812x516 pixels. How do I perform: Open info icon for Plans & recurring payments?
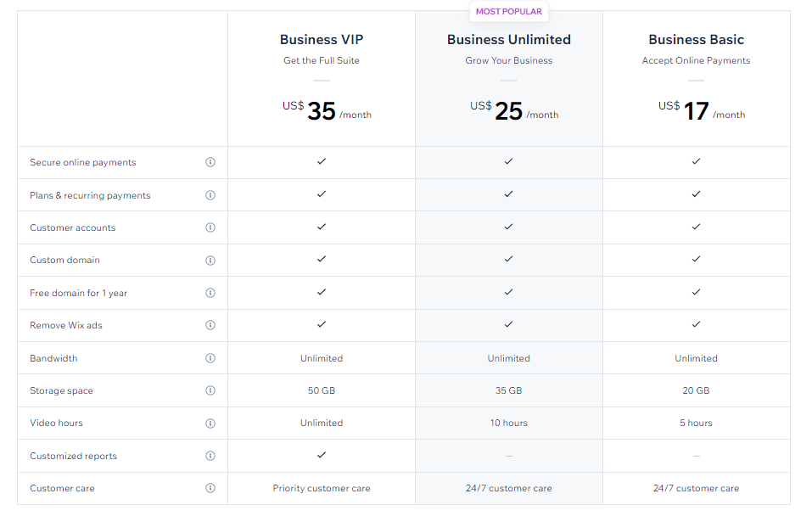point(210,195)
